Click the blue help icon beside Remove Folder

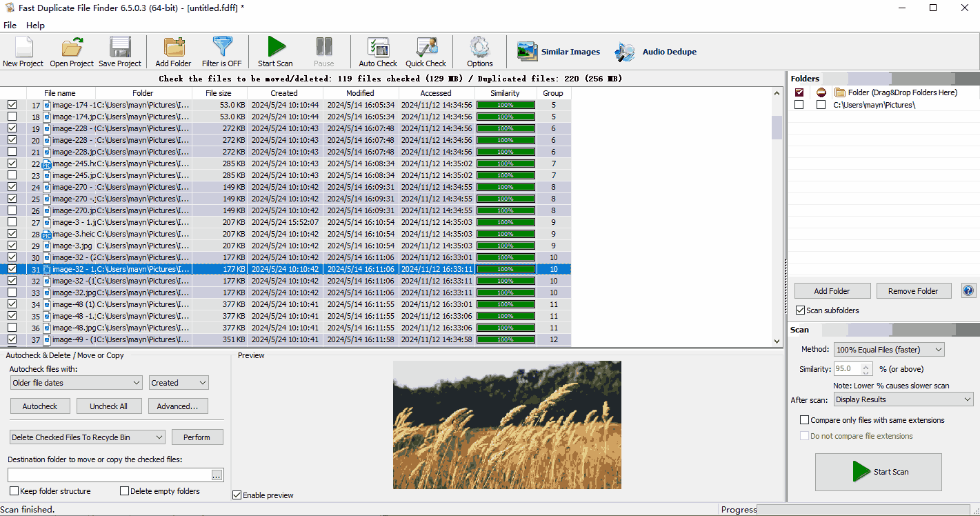tap(968, 291)
